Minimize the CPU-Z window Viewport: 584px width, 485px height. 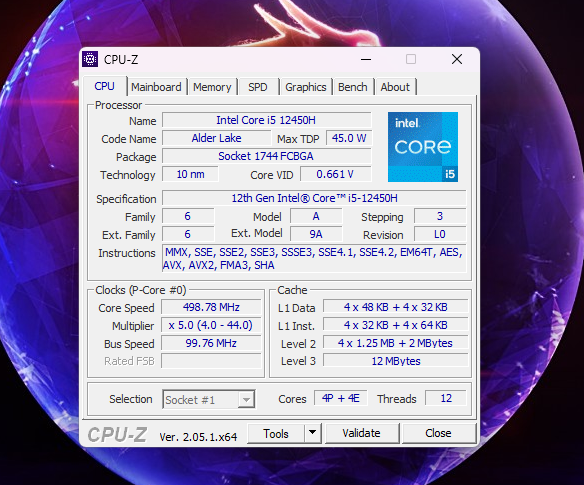pos(366,60)
